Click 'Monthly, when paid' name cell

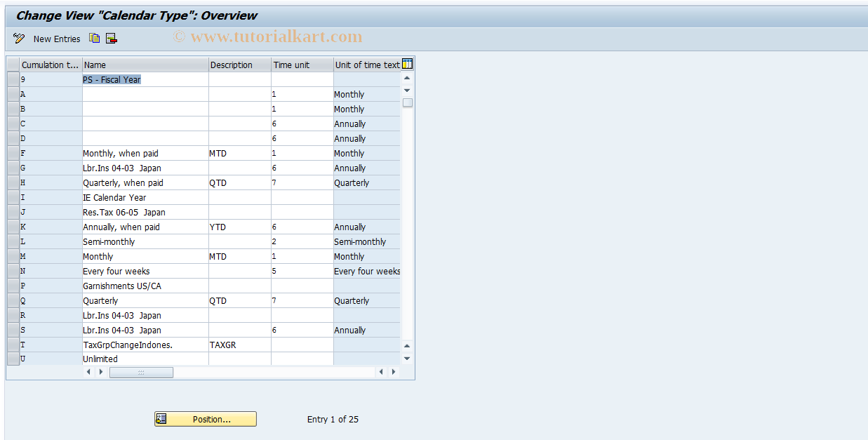pyautogui.click(x=145, y=153)
